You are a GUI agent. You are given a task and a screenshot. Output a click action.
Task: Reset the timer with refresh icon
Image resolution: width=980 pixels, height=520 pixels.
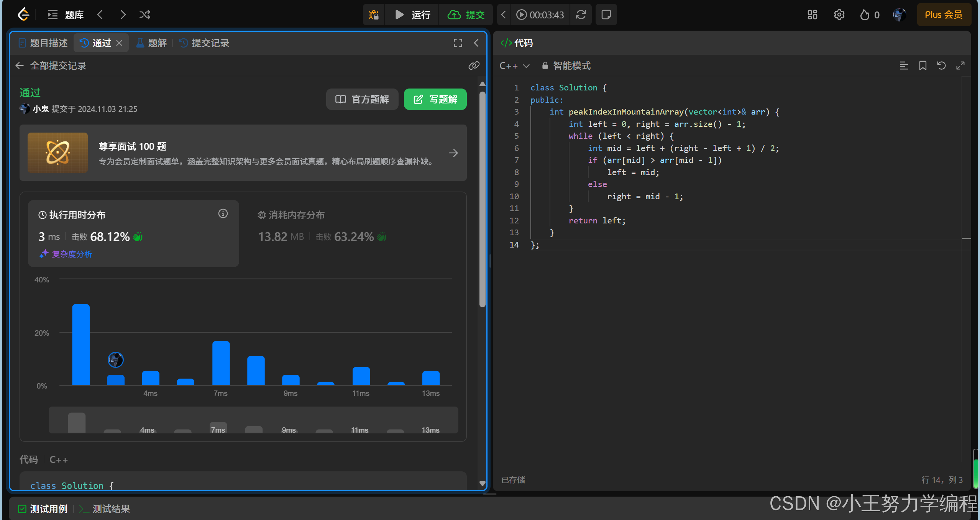point(581,15)
